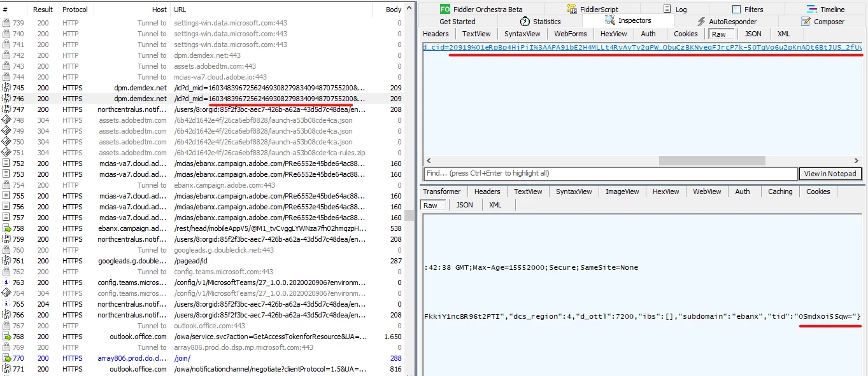Screen dimensions: 868x376
Task: Click the JSON icon of session 761
Action: click(x=6, y=261)
